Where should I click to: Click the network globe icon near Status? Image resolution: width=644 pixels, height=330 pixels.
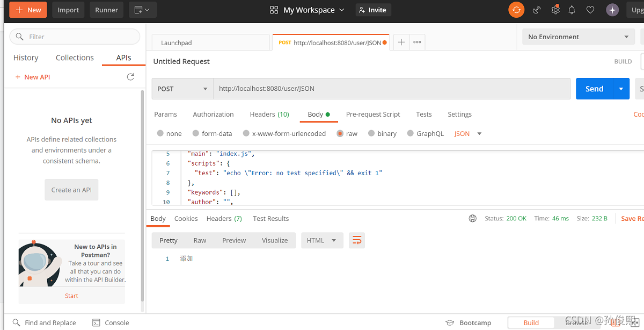(472, 218)
